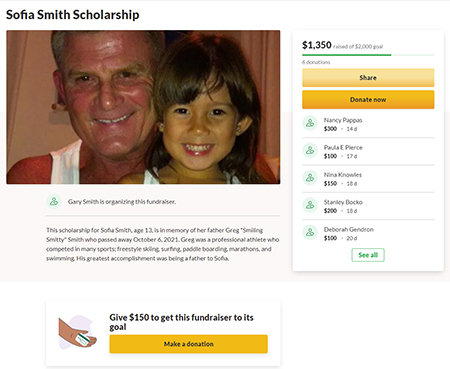Click Stanley Bocko donor avatar icon
Image resolution: width=450 pixels, height=369 pixels.
[x=310, y=205]
